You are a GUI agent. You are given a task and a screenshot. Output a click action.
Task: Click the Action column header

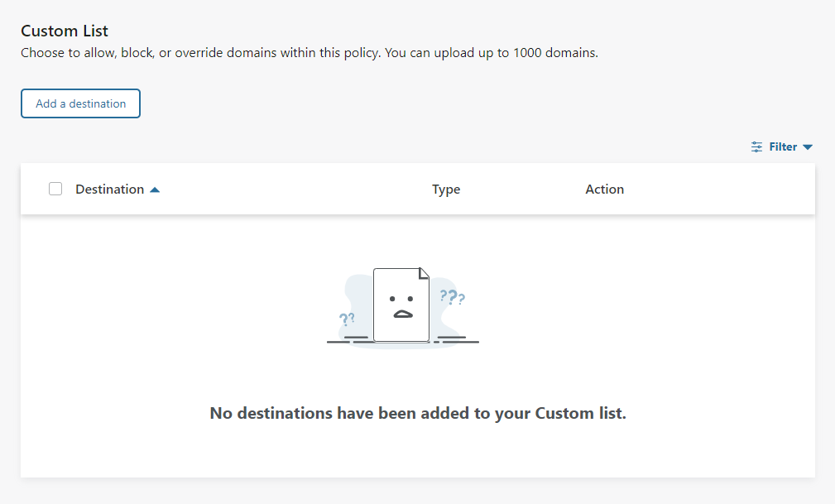[604, 189]
